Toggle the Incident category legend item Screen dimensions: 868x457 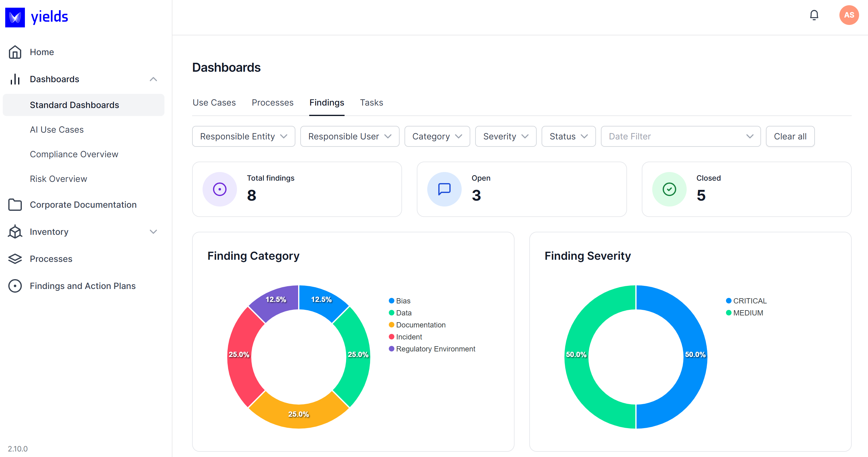pos(409,337)
